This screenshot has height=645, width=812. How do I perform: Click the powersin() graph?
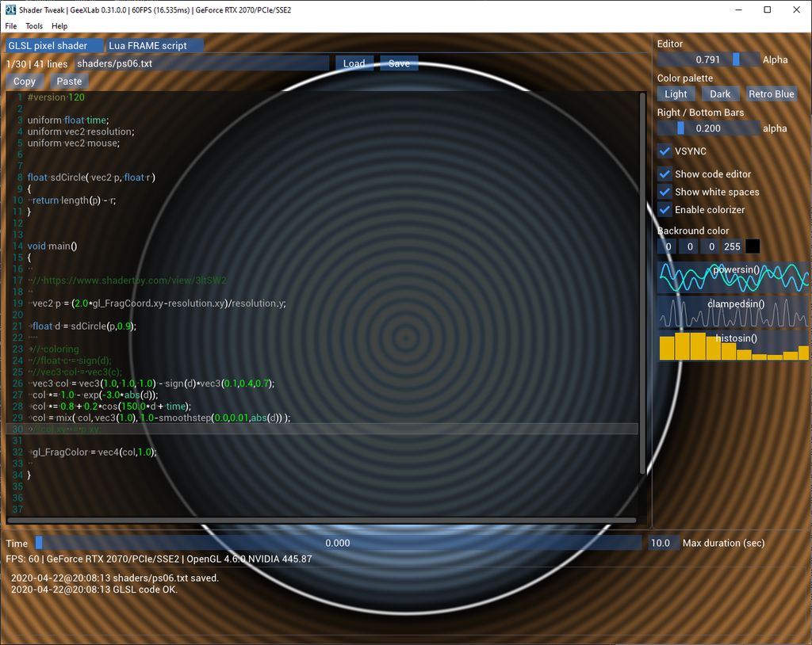pos(733,277)
